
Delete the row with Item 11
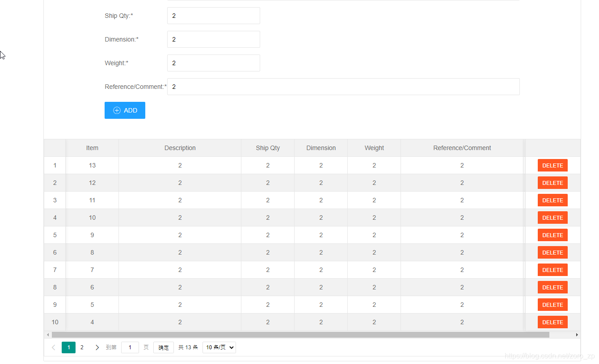tap(553, 200)
